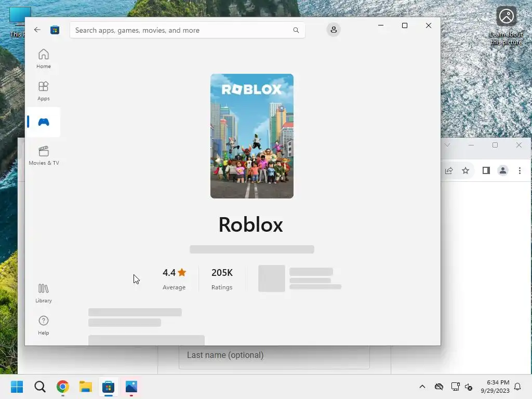The image size is (532, 399).
Task: Toggle the Chrome side panel icon
Action: (x=486, y=170)
